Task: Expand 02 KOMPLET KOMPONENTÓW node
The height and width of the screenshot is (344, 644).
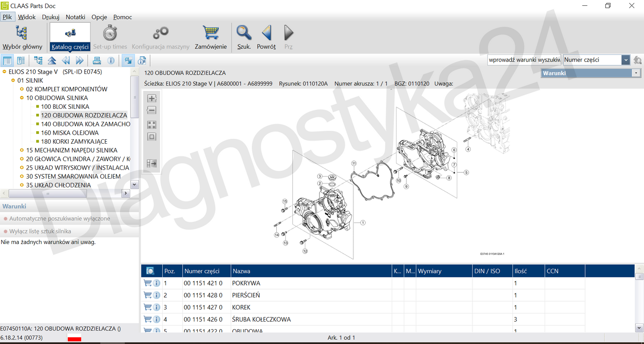Action: coord(22,89)
